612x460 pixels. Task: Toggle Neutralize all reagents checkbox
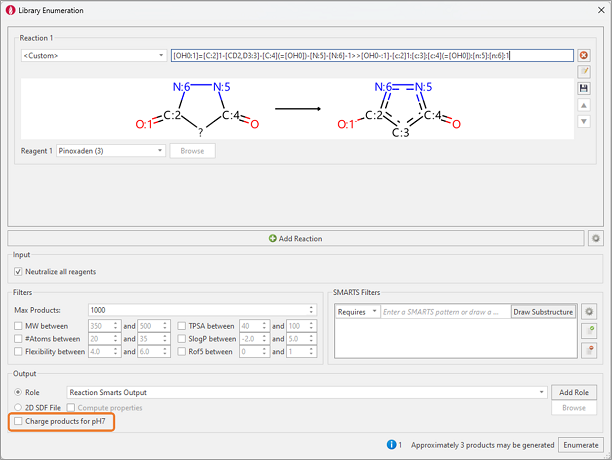click(18, 272)
